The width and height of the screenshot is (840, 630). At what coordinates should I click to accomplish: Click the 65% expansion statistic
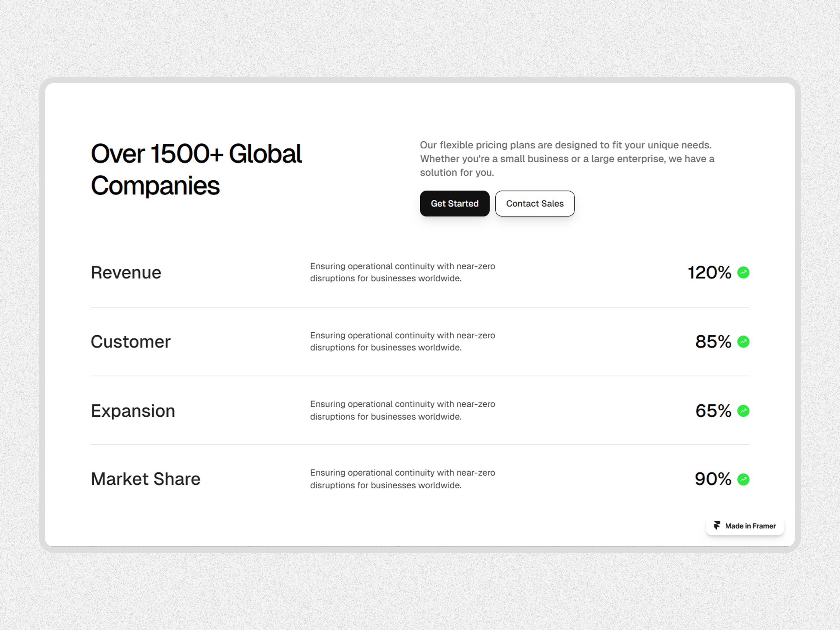coord(713,411)
